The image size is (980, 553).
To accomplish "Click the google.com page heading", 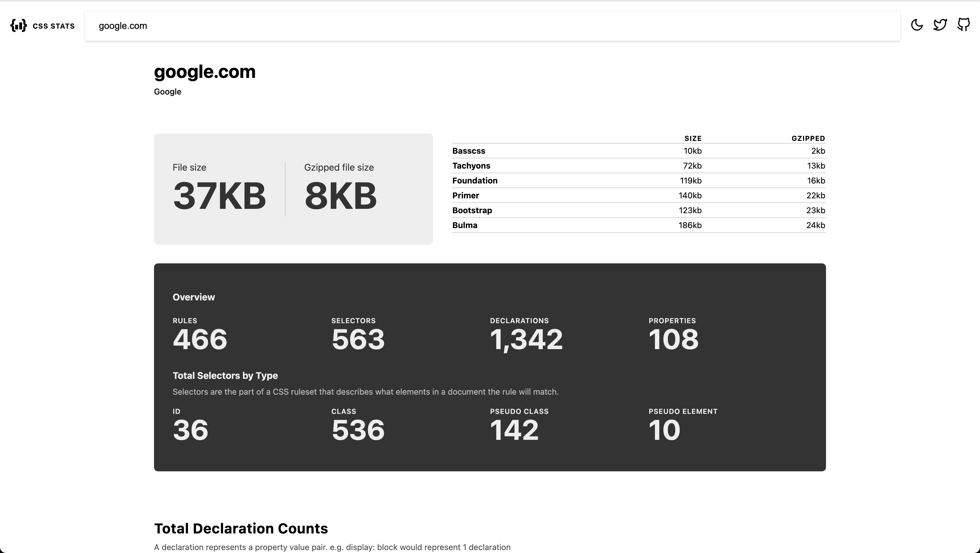I will (205, 72).
